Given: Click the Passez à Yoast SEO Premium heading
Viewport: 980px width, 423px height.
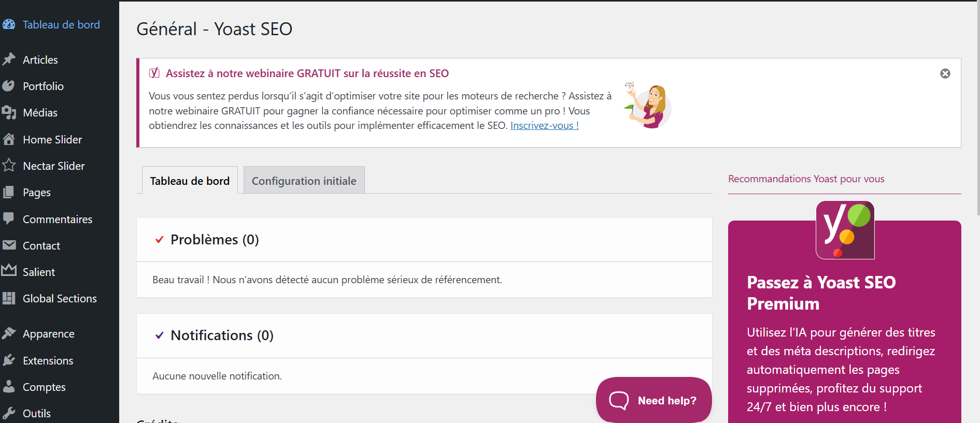Looking at the screenshot, I should [x=821, y=293].
